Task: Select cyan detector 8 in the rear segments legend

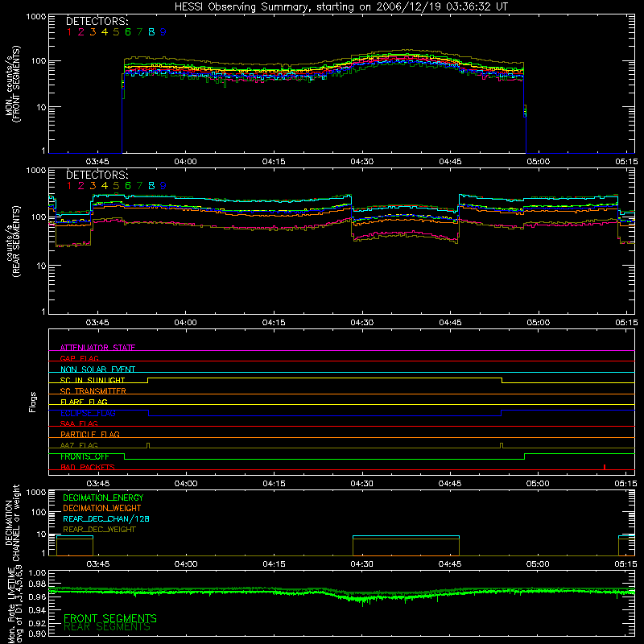Action: tap(151, 186)
